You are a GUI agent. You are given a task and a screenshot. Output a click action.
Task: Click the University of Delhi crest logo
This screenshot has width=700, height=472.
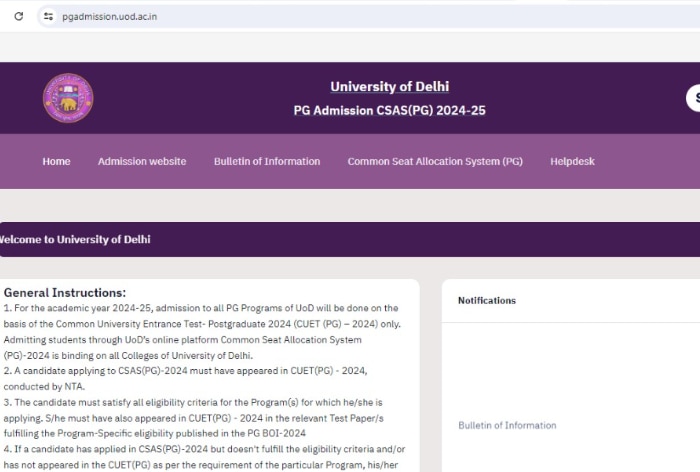pyautogui.click(x=68, y=98)
